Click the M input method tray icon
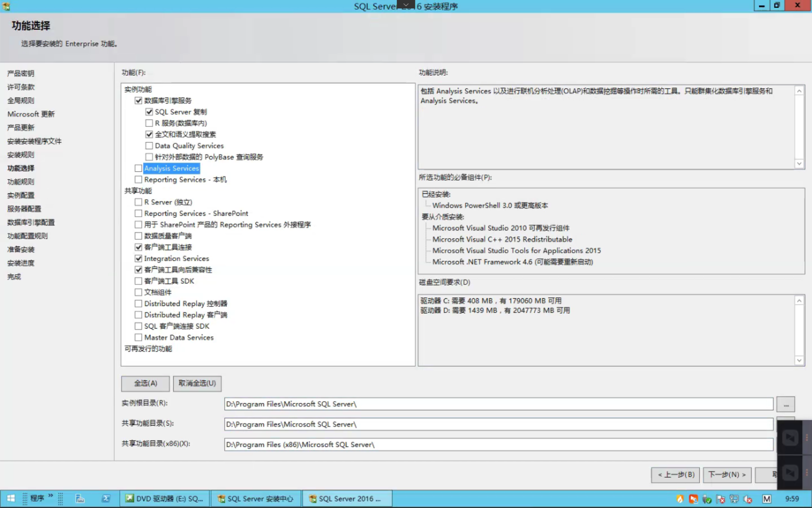 pos(767,499)
